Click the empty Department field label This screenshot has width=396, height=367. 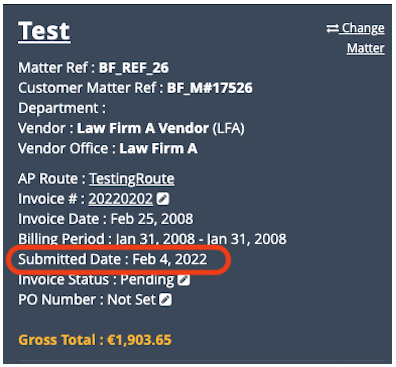pos(62,108)
